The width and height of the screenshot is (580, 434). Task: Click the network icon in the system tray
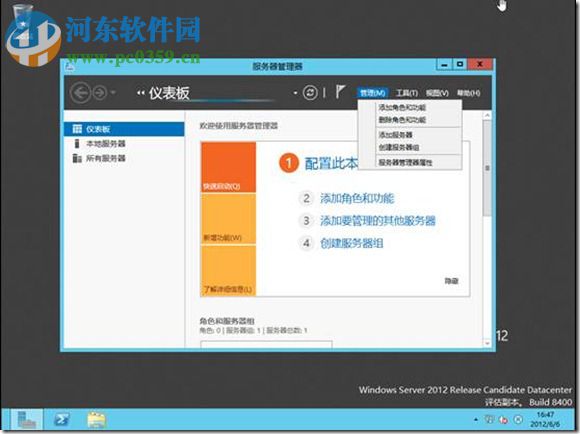coord(489,420)
